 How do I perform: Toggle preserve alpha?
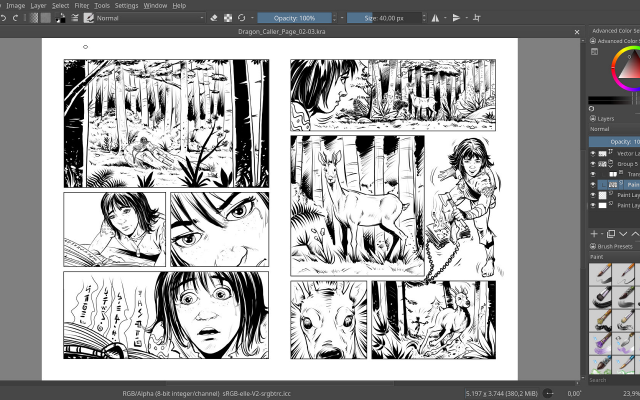228,18
